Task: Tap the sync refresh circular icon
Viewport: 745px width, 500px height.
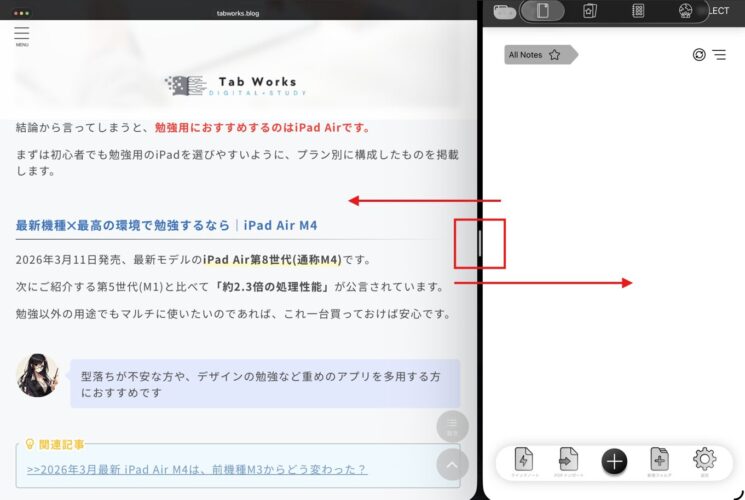Action: [699, 55]
